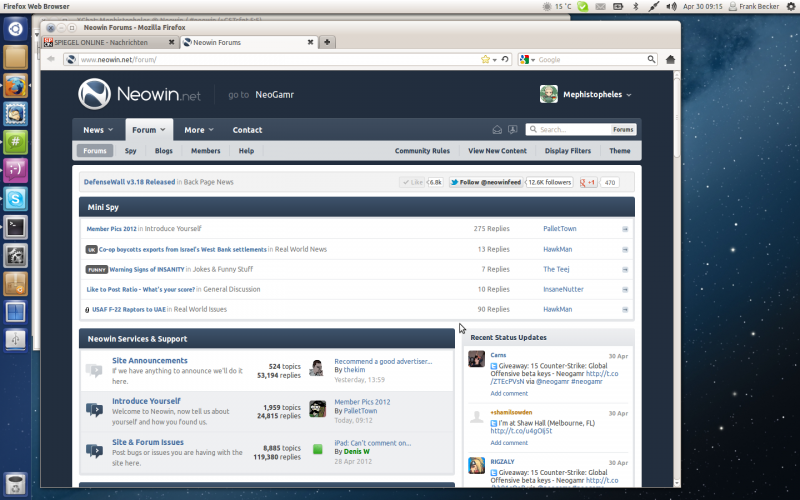800x500 pixels.
Task: Click Follow @neowinfeed button
Action: [x=486, y=182]
